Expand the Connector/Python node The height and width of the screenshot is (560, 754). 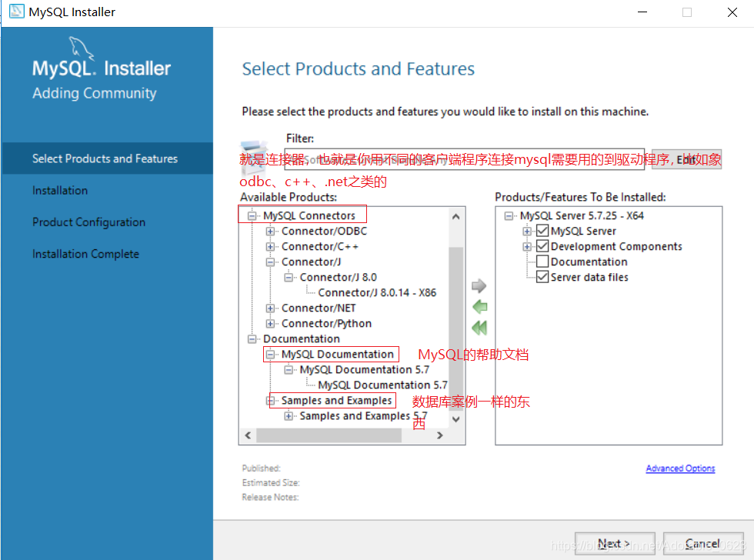[x=270, y=324]
